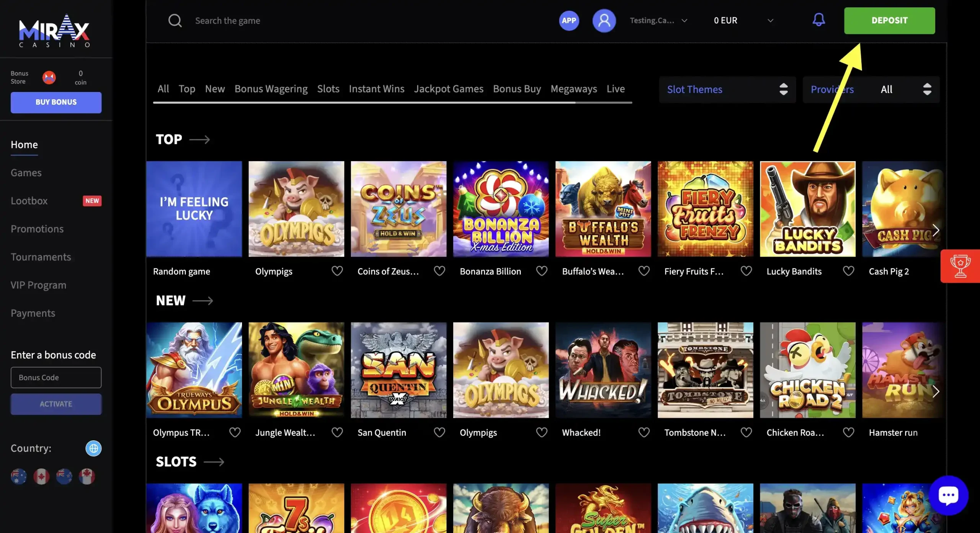Click the Bonus Code input field
Viewport: 980px width, 533px height.
[x=56, y=378]
